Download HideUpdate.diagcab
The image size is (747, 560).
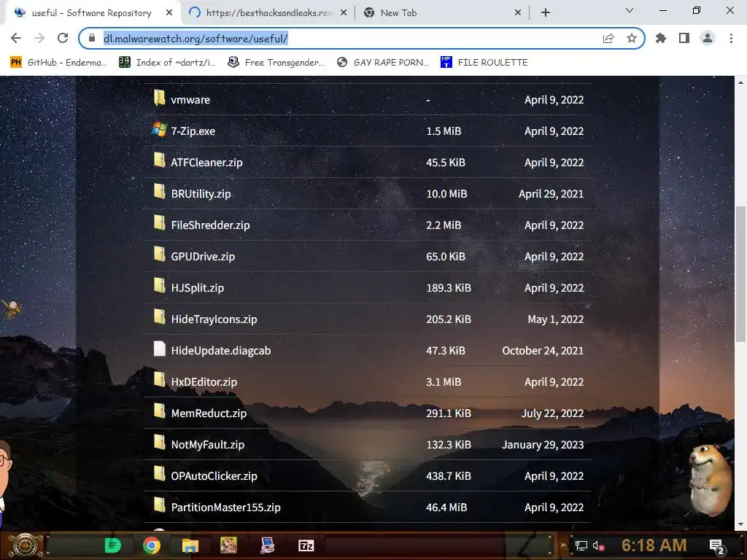(221, 351)
